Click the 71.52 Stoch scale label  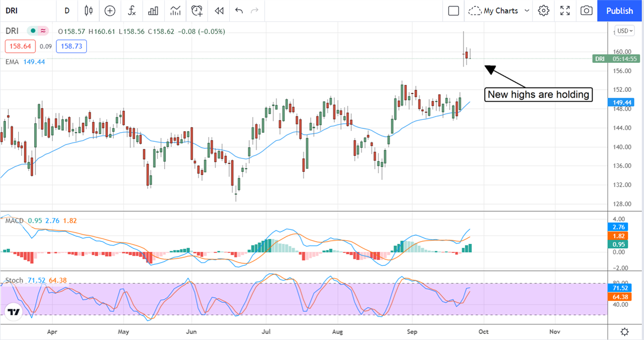tap(619, 288)
